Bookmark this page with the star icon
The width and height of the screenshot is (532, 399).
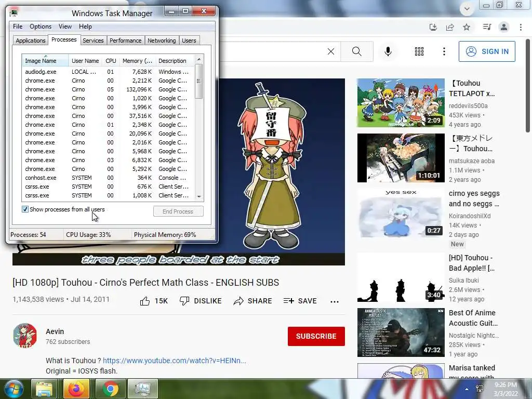coord(467,27)
